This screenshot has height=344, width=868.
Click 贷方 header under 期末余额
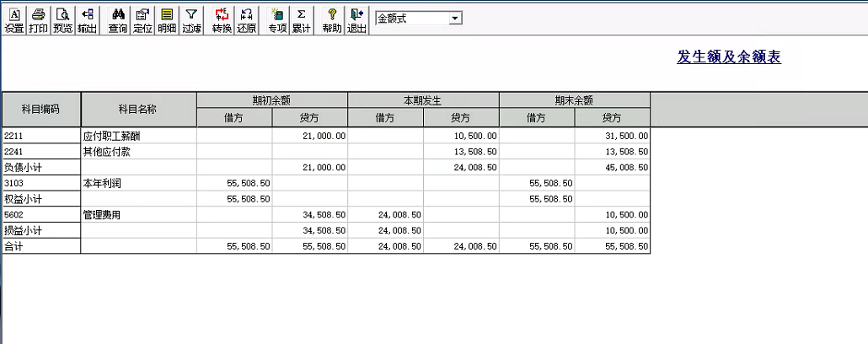[x=613, y=118]
